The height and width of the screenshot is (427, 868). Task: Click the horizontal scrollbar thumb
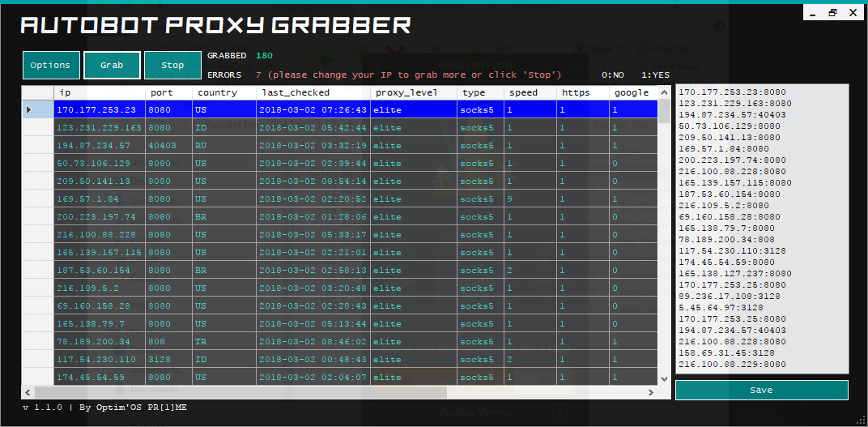[x=240, y=392]
